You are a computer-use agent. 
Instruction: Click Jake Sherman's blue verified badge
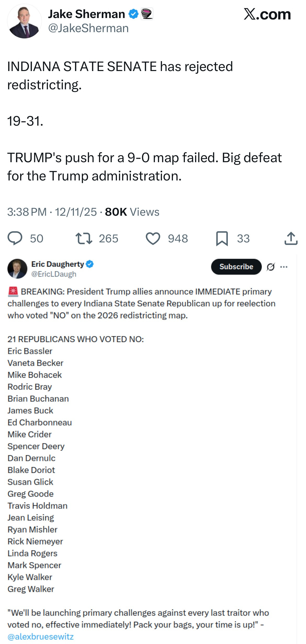[133, 14]
